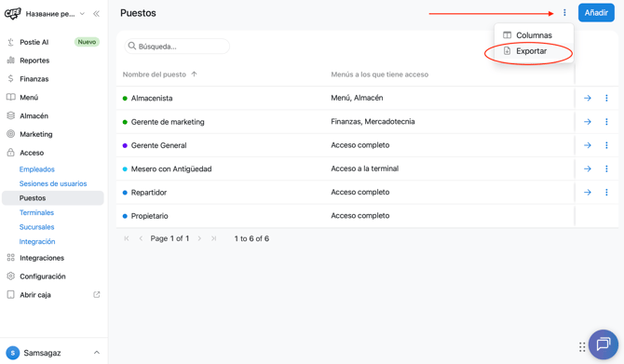Expand the restaurant name dropdown
Viewport: 624px width, 364px height.
click(x=82, y=14)
